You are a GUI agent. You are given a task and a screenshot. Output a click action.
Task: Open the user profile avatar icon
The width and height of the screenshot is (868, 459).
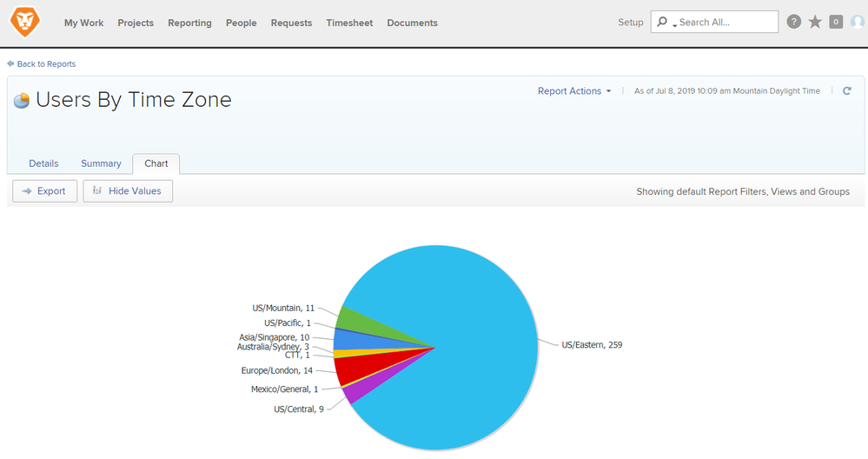858,22
